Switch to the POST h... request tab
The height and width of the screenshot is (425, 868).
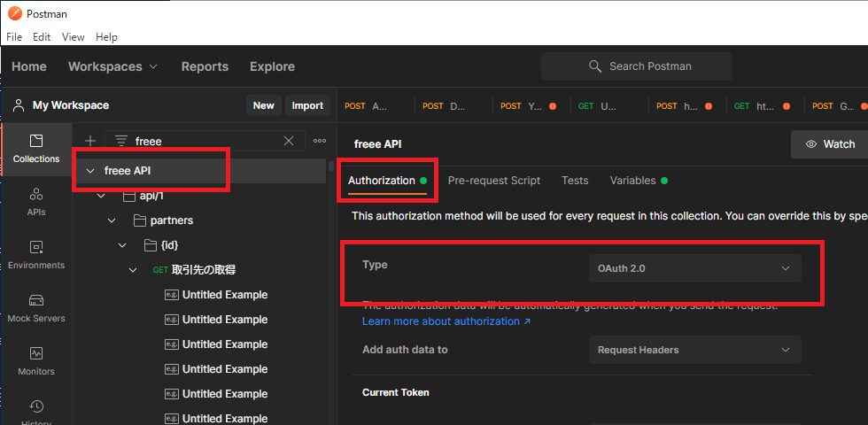(687, 105)
